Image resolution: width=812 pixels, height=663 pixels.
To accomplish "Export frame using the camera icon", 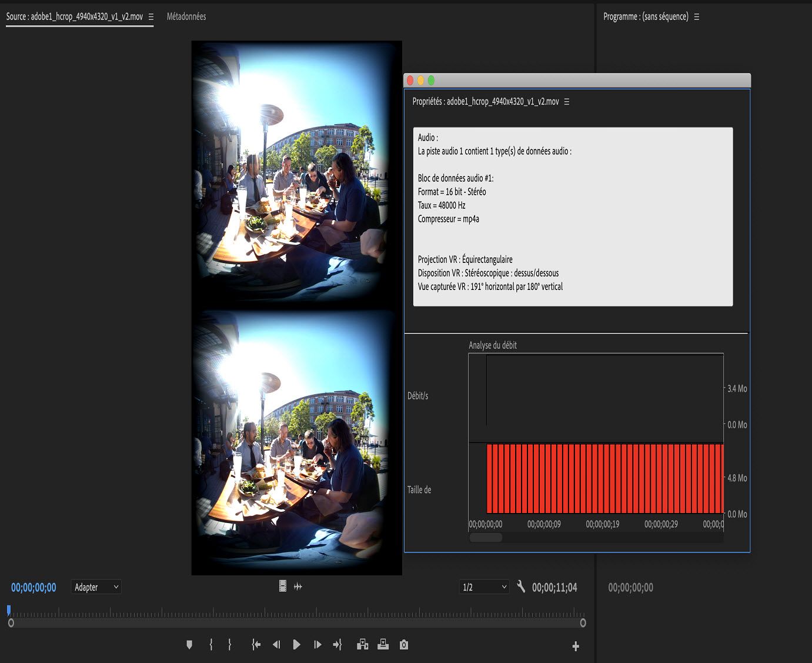I will [404, 645].
